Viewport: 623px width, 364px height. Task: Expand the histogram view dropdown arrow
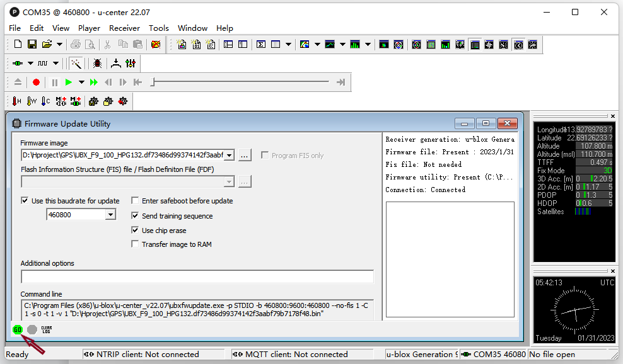(368, 45)
